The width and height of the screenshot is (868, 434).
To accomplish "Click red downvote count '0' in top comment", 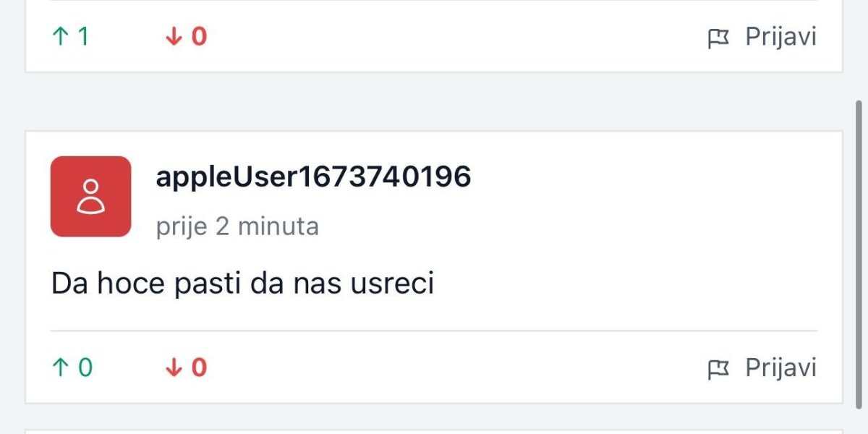I will [x=199, y=37].
